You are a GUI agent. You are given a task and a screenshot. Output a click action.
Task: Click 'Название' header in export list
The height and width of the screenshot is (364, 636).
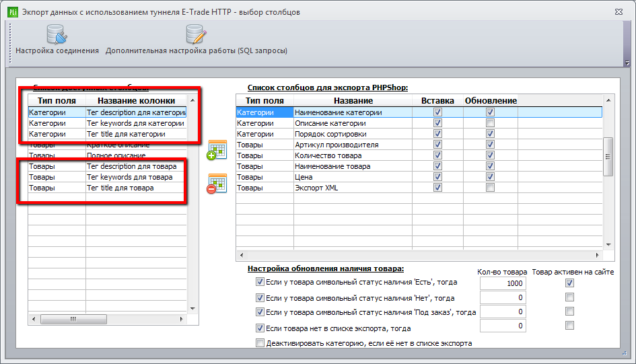(353, 100)
